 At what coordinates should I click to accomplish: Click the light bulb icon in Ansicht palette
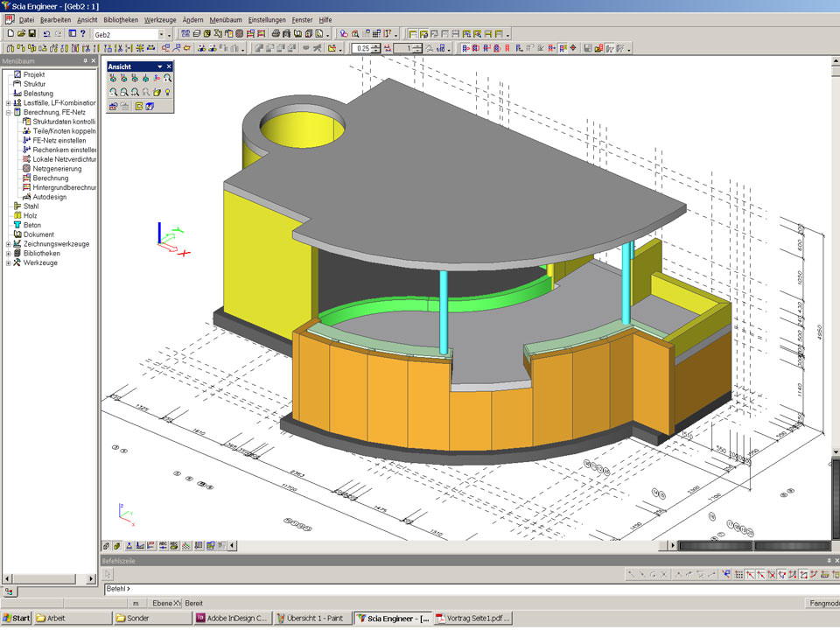point(167,91)
